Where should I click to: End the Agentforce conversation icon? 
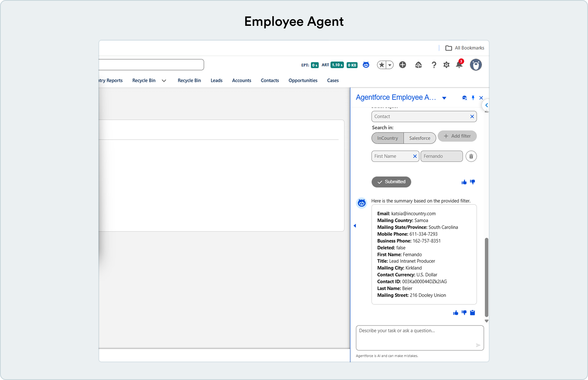click(465, 98)
